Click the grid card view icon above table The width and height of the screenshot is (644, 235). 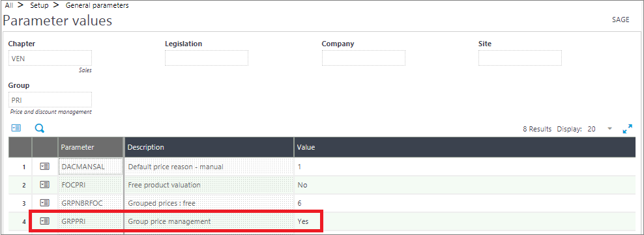click(16, 128)
